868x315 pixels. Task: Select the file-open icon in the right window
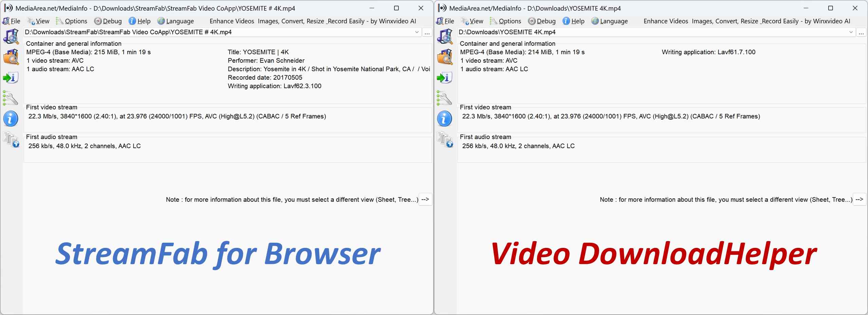tap(445, 37)
